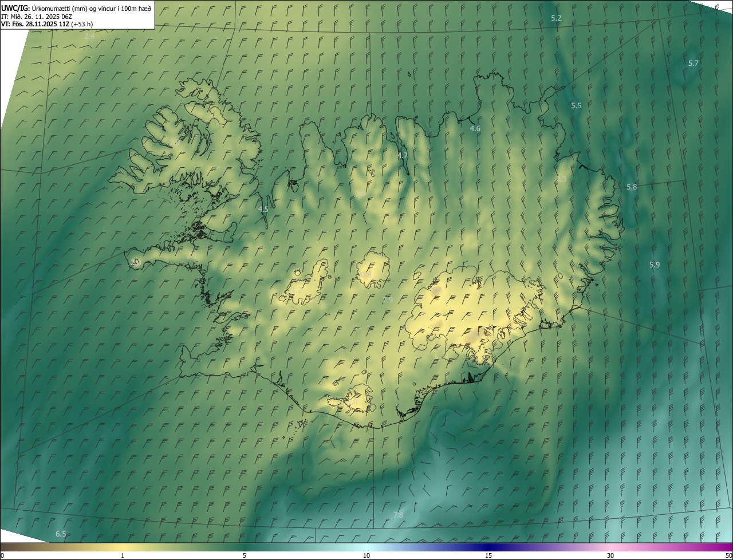This screenshot has height=560, width=733.
Task: Click the 4.6 value label on map
Action: (x=475, y=129)
